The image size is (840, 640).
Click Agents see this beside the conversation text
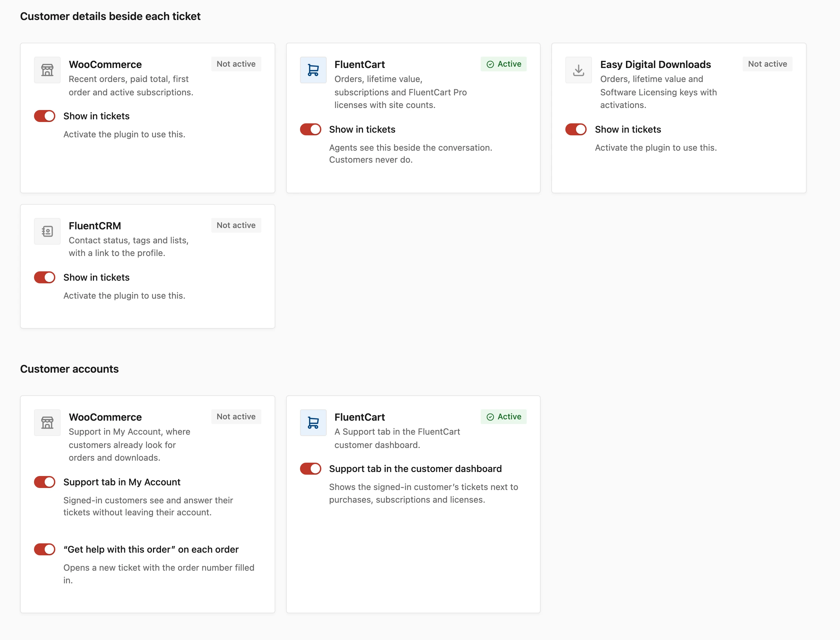411,154
